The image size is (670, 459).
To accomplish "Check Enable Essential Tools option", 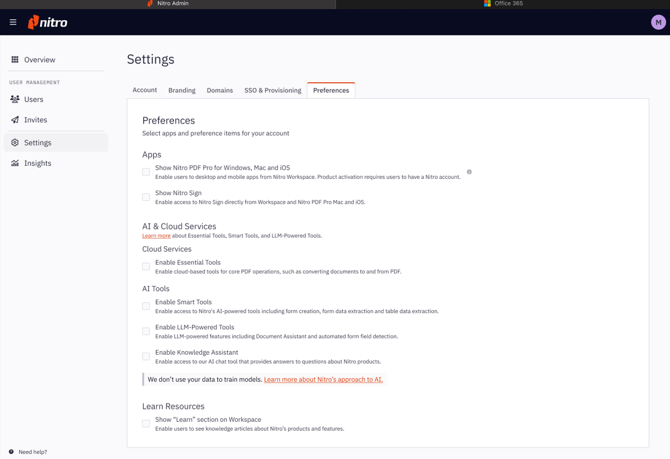I will pyautogui.click(x=146, y=266).
